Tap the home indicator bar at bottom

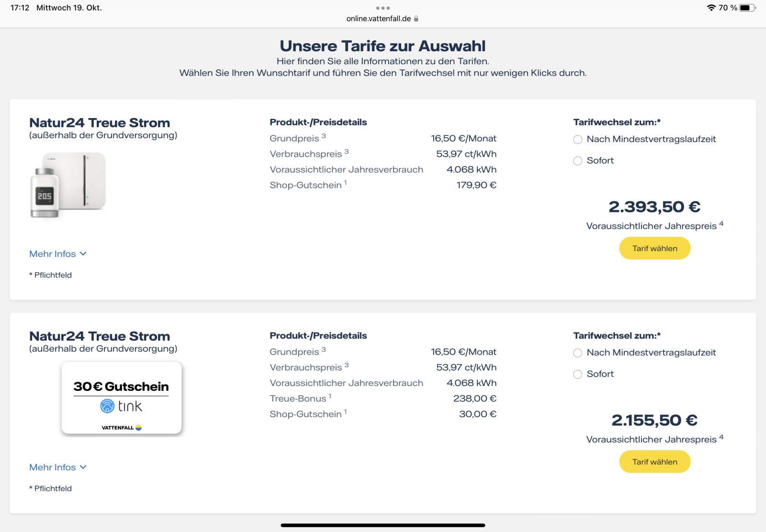click(x=383, y=525)
